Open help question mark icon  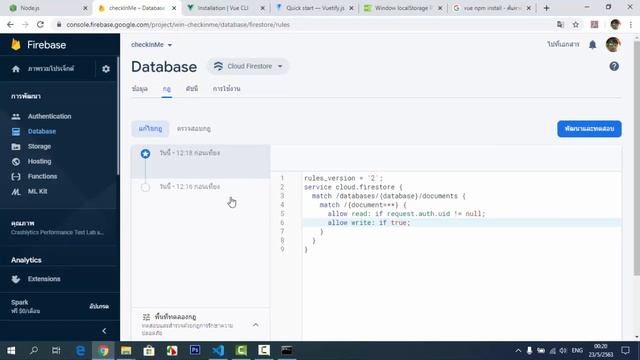coord(614,67)
